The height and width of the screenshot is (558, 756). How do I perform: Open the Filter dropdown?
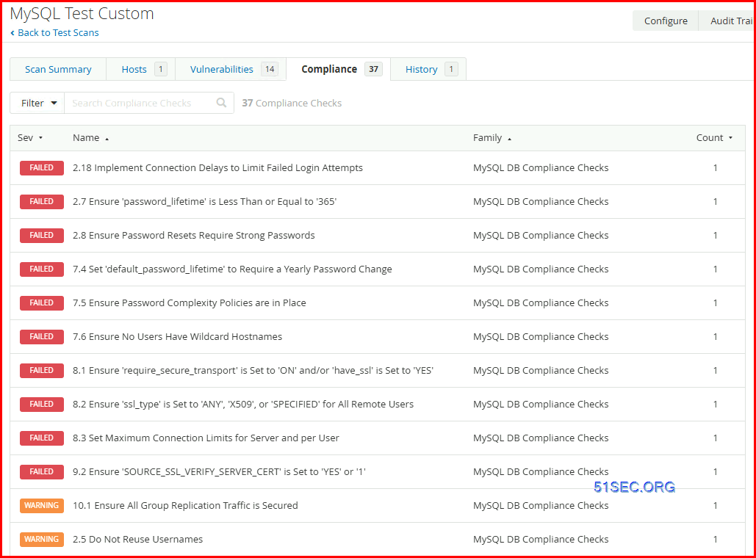click(x=37, y=103)
